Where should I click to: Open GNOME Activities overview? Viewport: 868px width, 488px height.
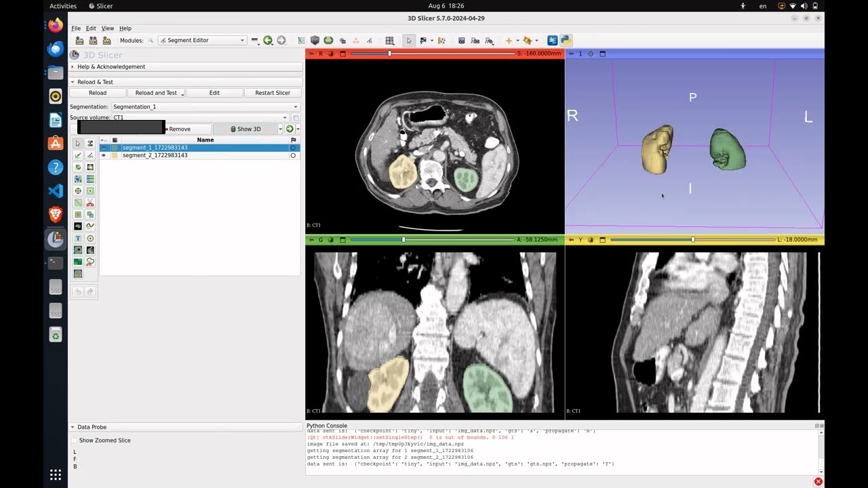[x=63, y=6]
